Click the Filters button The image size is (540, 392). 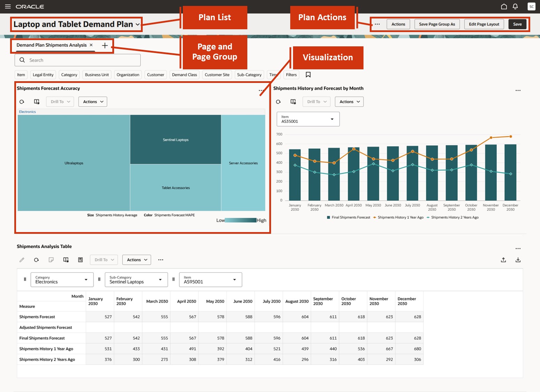pyautogui.click(x=291, y=75)
